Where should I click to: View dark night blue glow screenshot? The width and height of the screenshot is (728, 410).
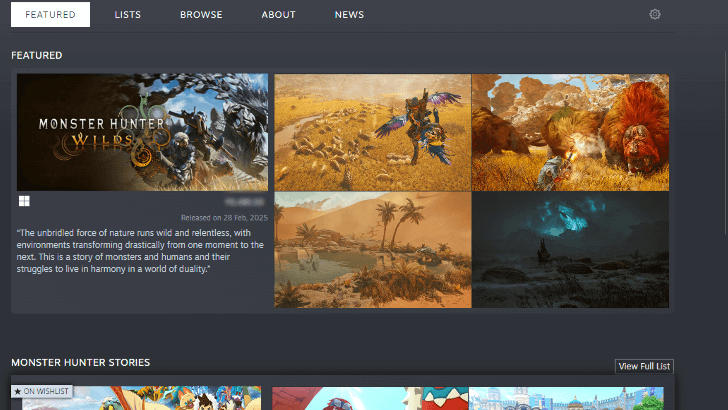[571, 250]
